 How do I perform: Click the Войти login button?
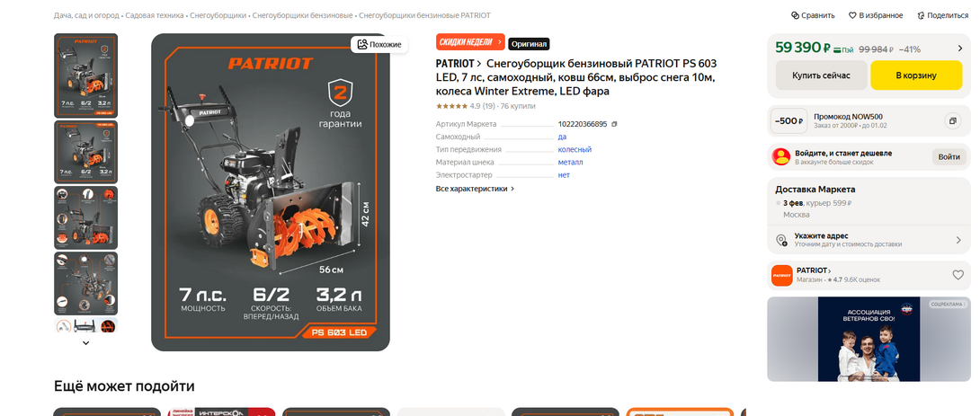949,156
